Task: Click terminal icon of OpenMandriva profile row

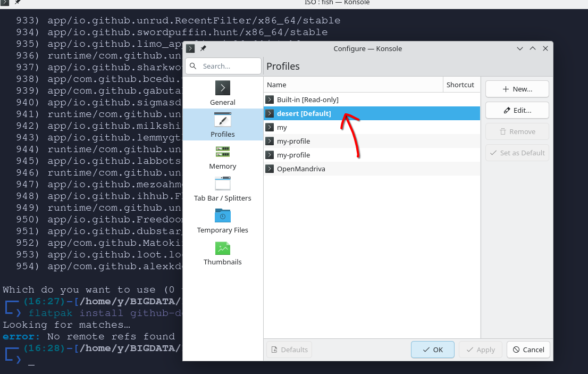Action: [270, 169]
